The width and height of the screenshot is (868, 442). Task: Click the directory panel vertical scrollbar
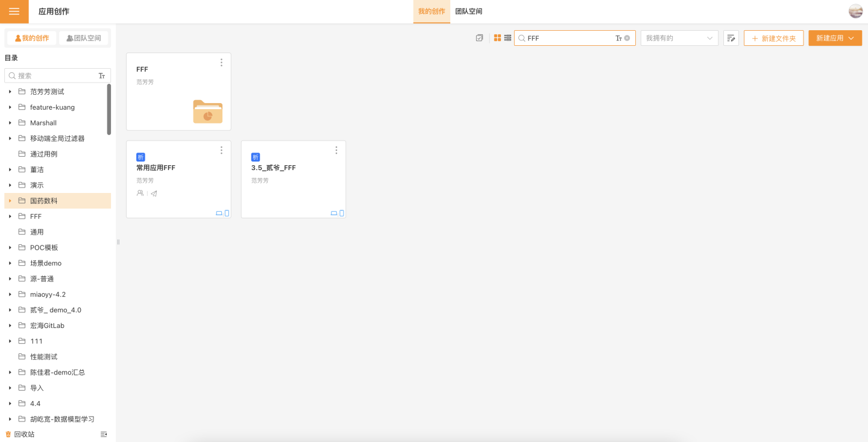[x=109, y=109]
